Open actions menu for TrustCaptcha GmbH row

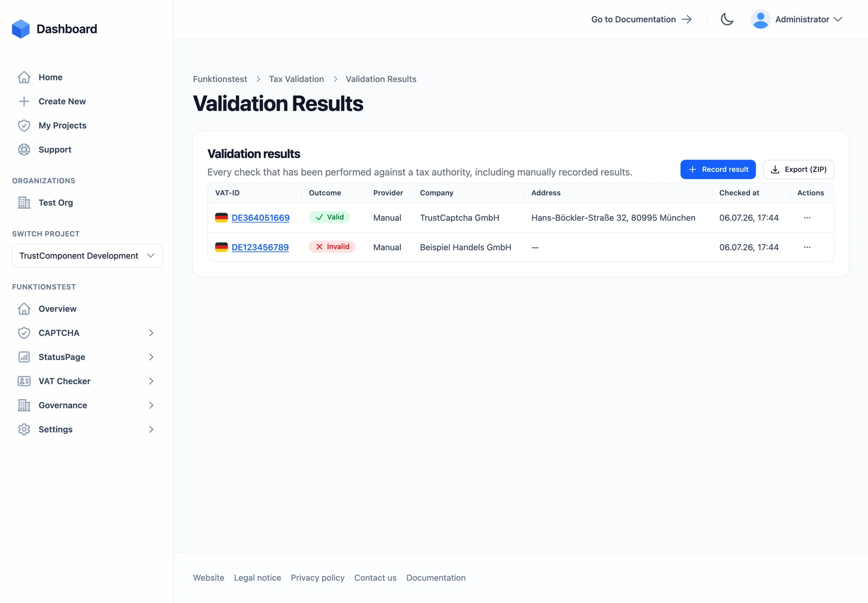pos(807,218)
